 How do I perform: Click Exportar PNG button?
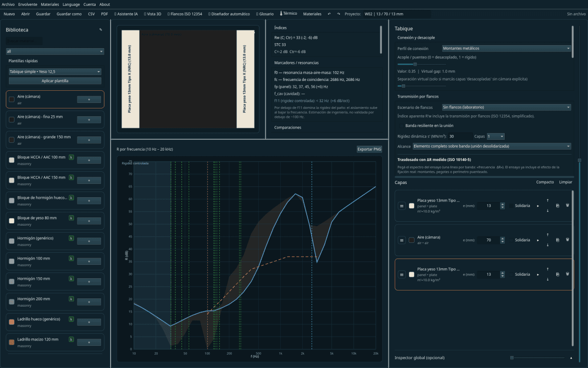369,149
